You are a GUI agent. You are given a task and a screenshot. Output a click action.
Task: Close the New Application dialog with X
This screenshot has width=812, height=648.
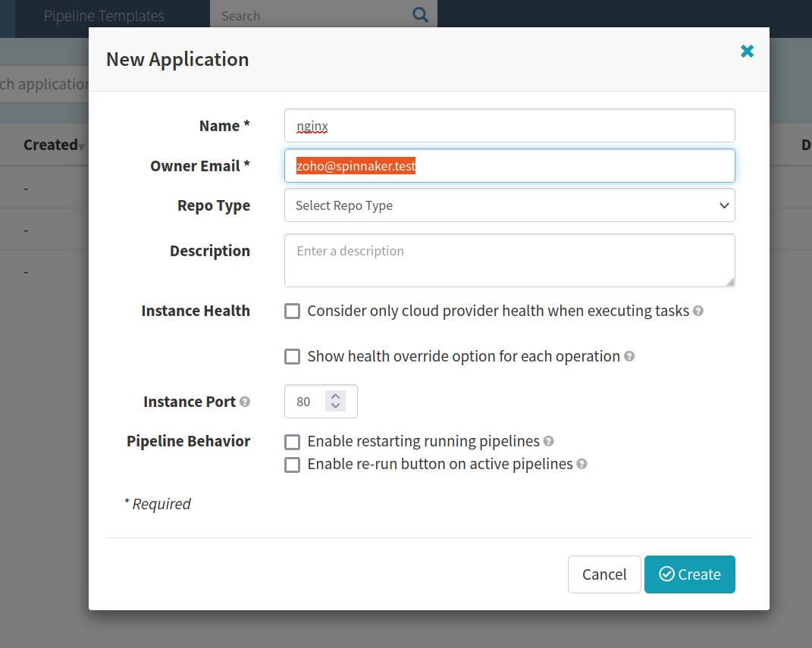[747, 51]
